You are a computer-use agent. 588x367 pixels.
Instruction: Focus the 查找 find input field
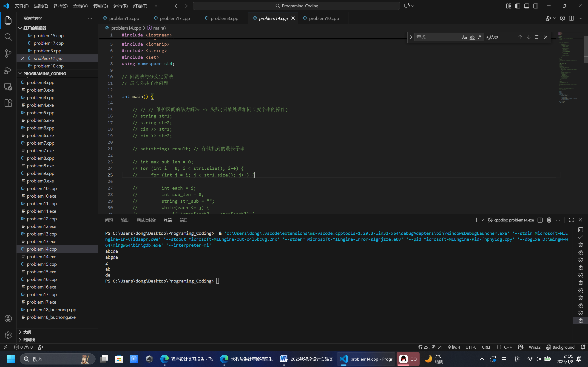point(437,37)
